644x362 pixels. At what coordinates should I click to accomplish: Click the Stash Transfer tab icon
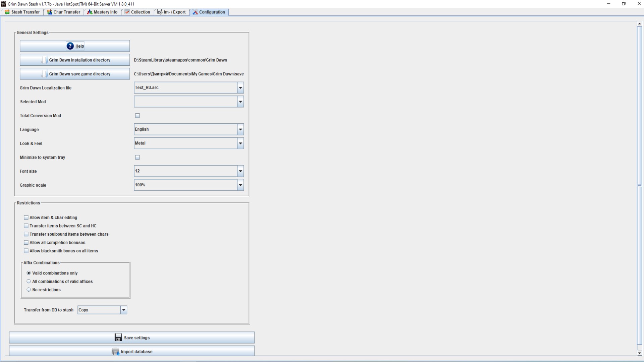[7, 12]
